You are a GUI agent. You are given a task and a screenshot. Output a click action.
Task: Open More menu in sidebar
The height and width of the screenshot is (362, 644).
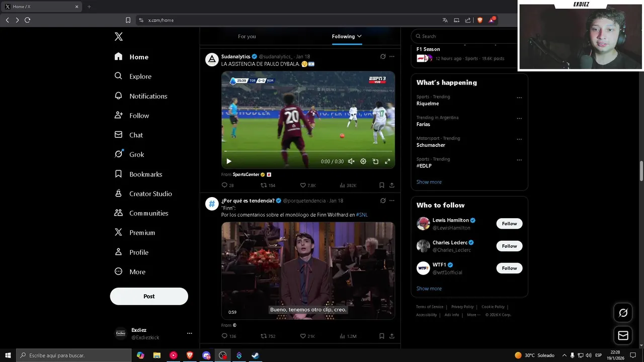click(x=130, y=272)
